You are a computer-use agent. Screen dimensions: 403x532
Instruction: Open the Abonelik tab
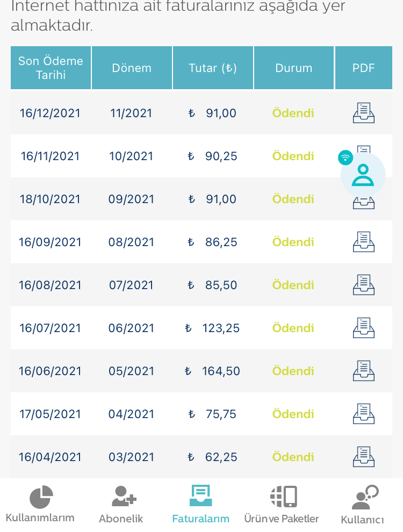pos(121,505)
